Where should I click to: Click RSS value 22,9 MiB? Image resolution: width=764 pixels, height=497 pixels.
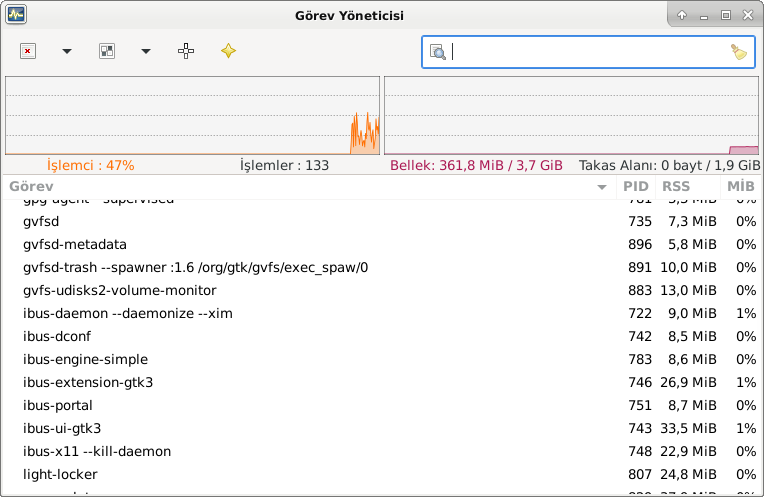tap(688, 451)
